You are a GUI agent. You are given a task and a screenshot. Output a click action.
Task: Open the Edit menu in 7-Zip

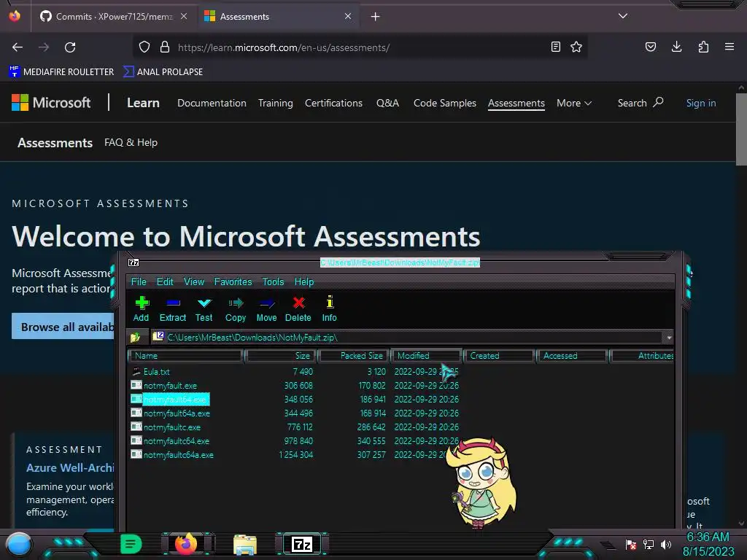pos(165,281)
